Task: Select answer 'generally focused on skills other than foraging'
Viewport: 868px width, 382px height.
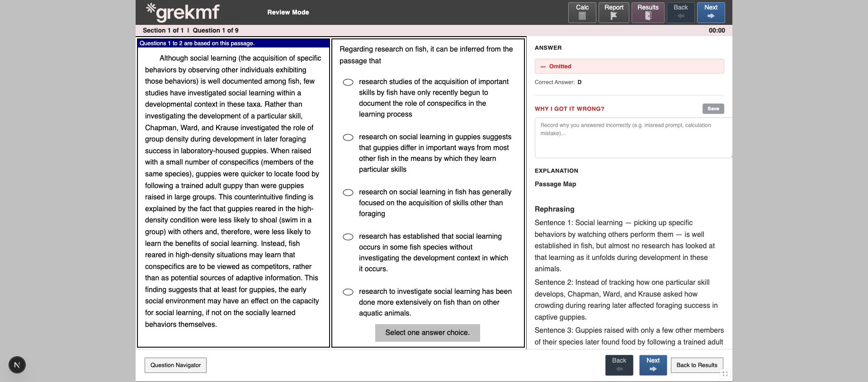Action: [x=348, y=193]
